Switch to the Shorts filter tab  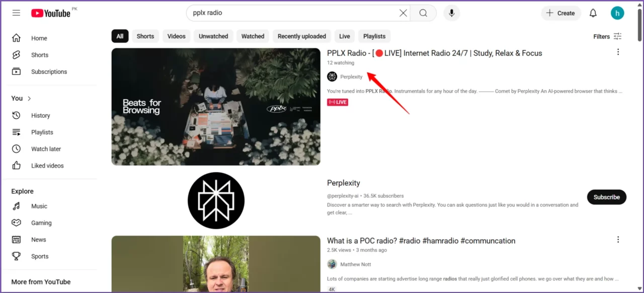145,36
